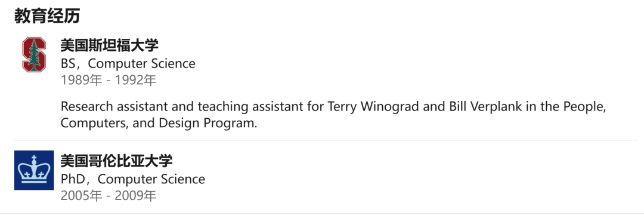Click the year 2009年 under Columbia
This screenshot has width=644, height=218.
click(x=135, y=196)
